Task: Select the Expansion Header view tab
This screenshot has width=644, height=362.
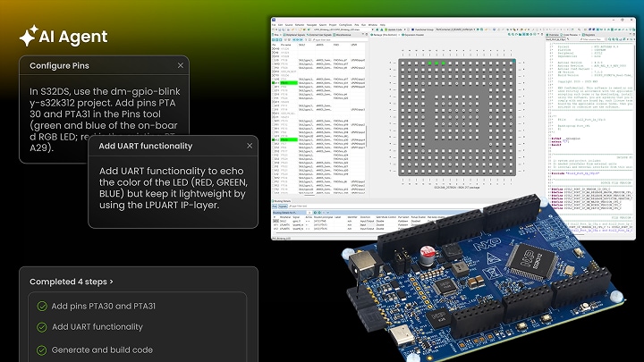Action: click(x=412, y=35)
